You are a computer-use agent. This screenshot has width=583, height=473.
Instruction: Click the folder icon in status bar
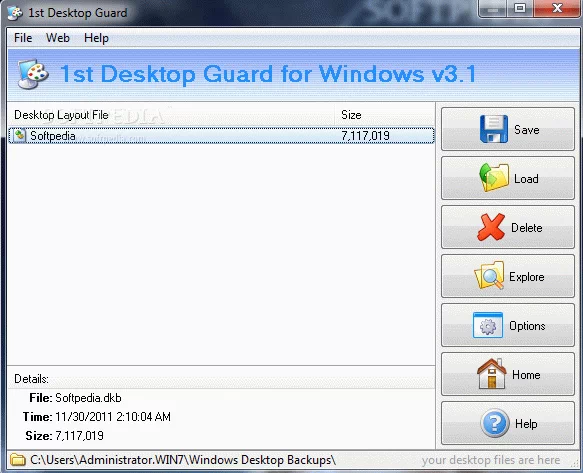tap(17, 460)
